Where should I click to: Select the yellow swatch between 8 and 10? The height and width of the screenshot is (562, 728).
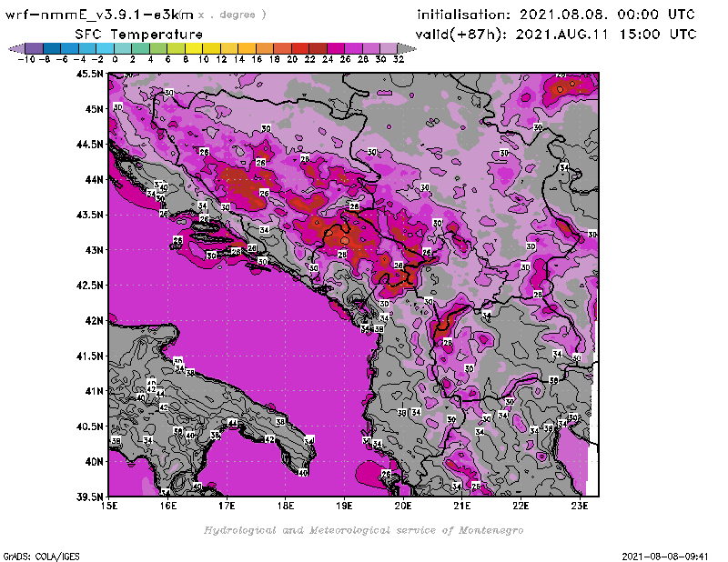coord(194,48)
